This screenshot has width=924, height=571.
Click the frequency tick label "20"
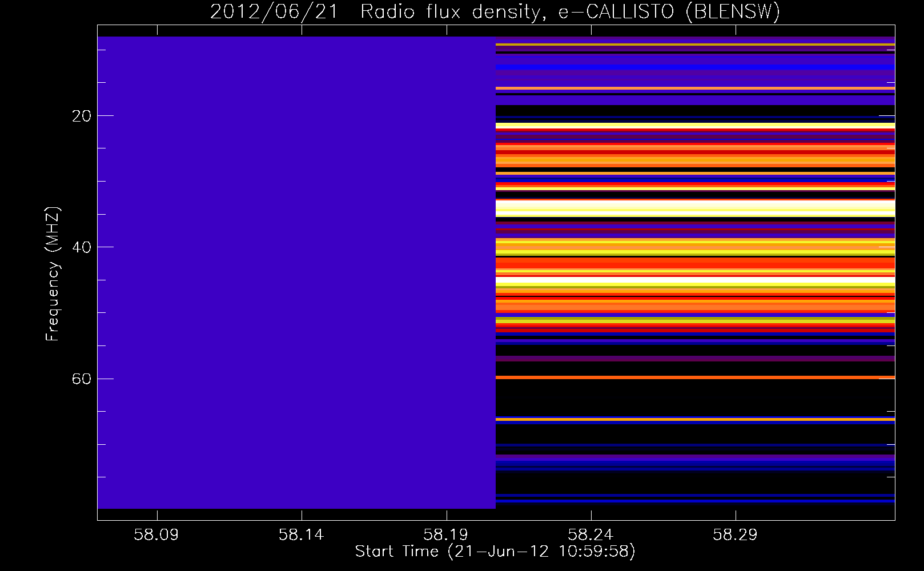[82, 116]
